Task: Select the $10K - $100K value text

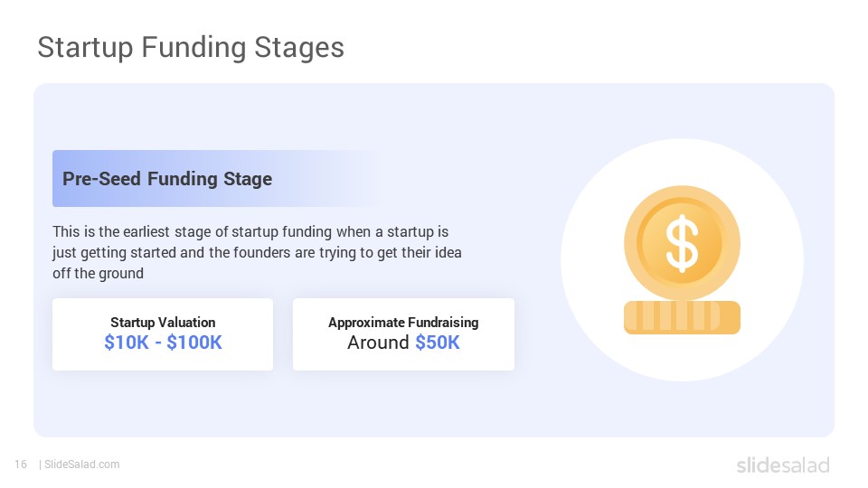Action: (164, 343)
